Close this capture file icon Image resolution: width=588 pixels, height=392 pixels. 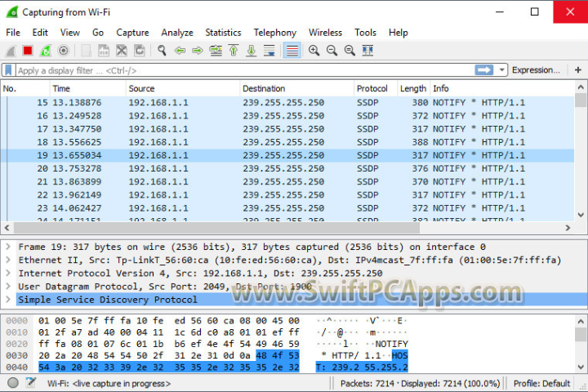(122, 51)
